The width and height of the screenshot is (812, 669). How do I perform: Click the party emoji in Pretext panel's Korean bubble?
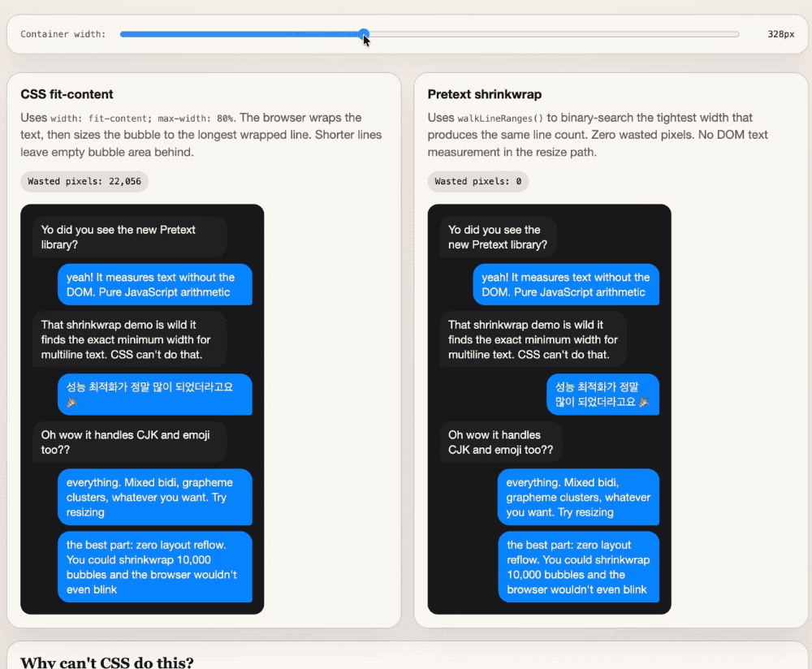click(644, 402)
